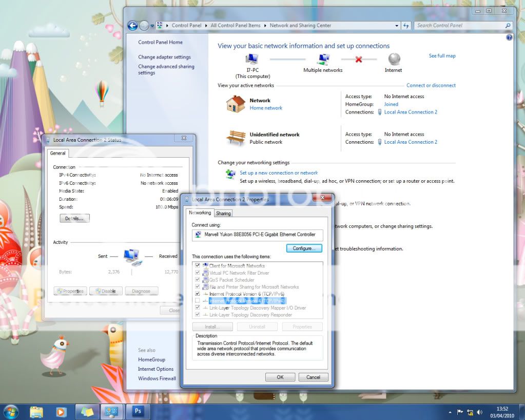Open Windows Media Player taskbar icon
This screenshot has height=420, width=525.
tap(61, 412)
